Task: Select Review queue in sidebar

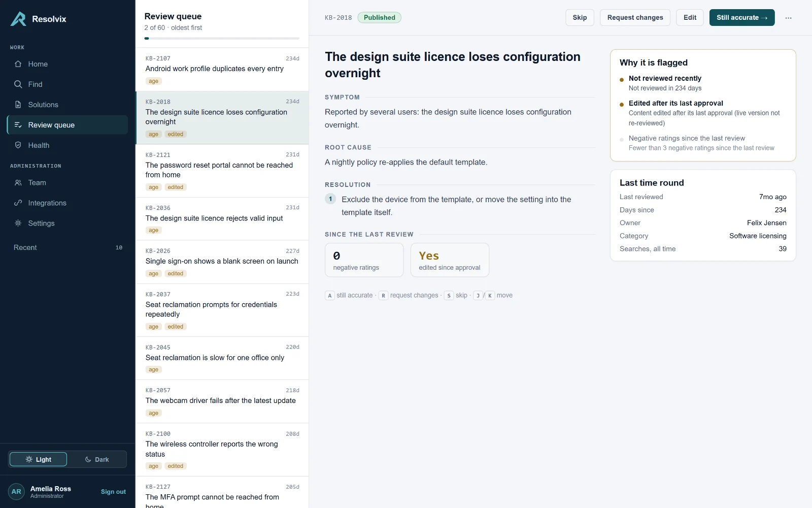Action: [67, 125]
